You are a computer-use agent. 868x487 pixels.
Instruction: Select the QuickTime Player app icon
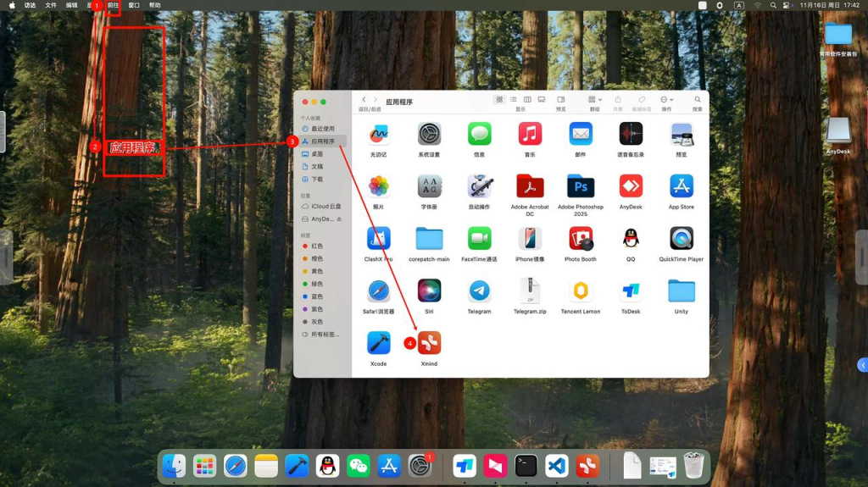(x=682, y=239)
